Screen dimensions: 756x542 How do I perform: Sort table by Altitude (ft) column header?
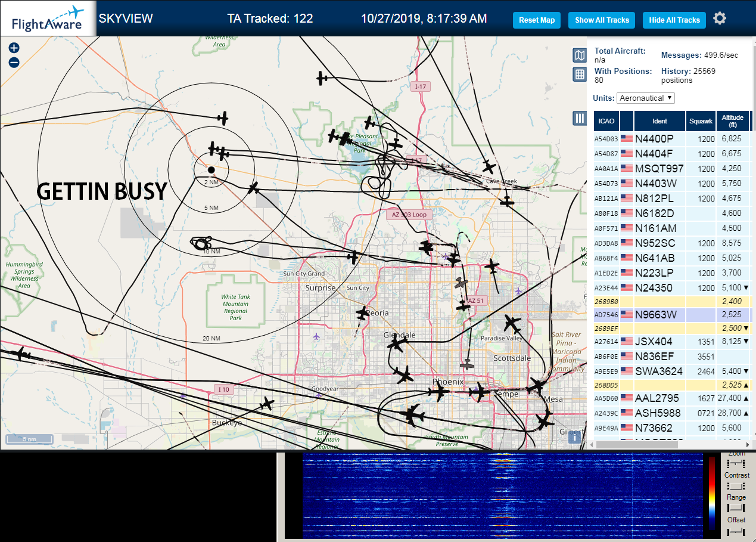pyautogui.click(x=733, y=121)
